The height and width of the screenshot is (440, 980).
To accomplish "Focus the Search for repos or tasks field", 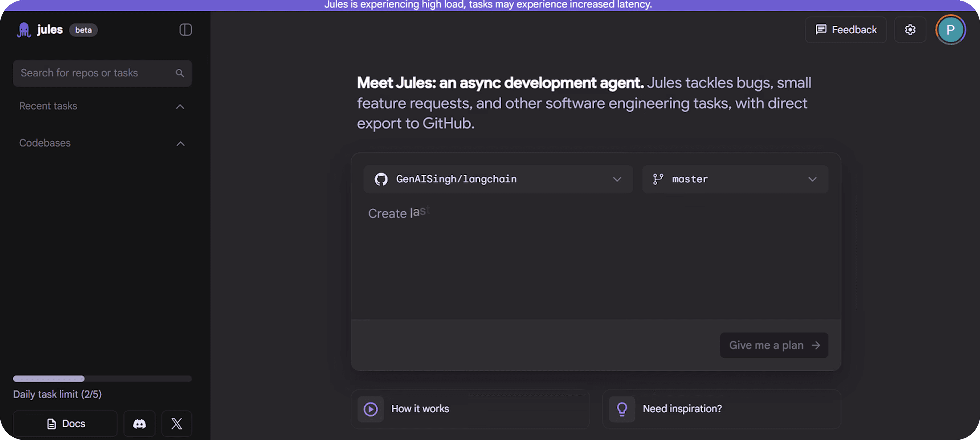I will pyautogui.click(x=95, y=73).
